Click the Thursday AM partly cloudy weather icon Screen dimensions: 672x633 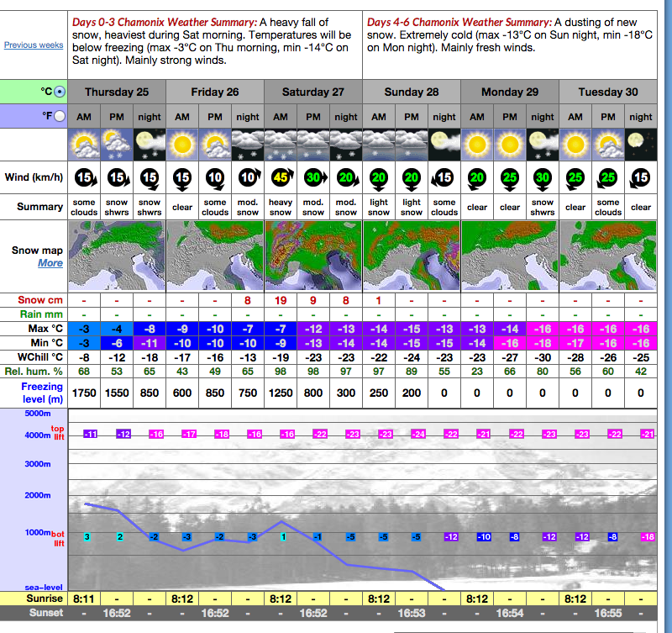pos(84,145)
